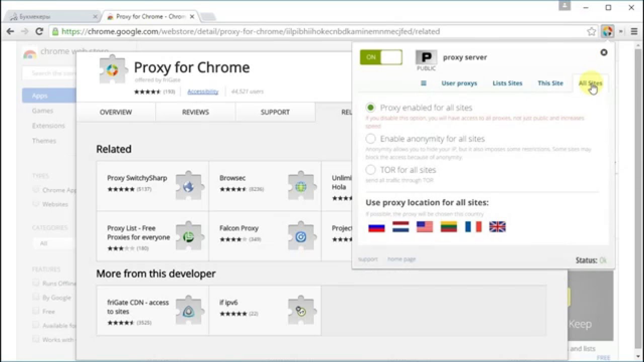This screenshot has width=644, height=362.
Task: Click the home page link in popup
Action: coord(401,259)
